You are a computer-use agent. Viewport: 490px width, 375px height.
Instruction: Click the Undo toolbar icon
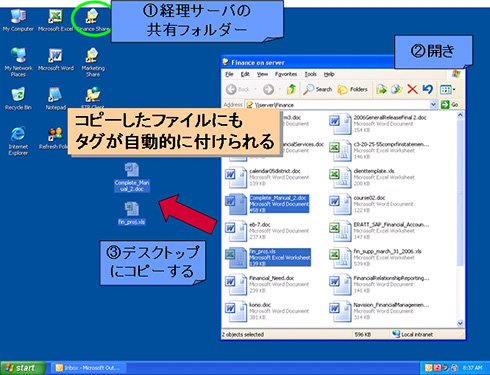(427, 89)
